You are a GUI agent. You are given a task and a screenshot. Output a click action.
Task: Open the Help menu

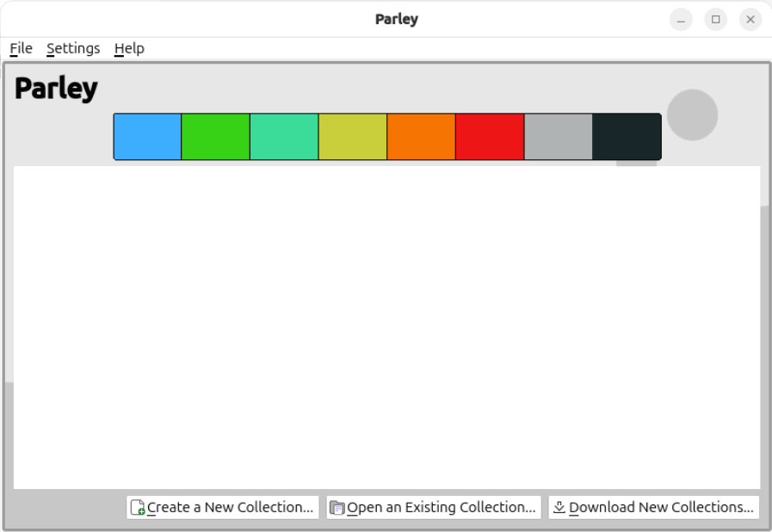point(129,48)
